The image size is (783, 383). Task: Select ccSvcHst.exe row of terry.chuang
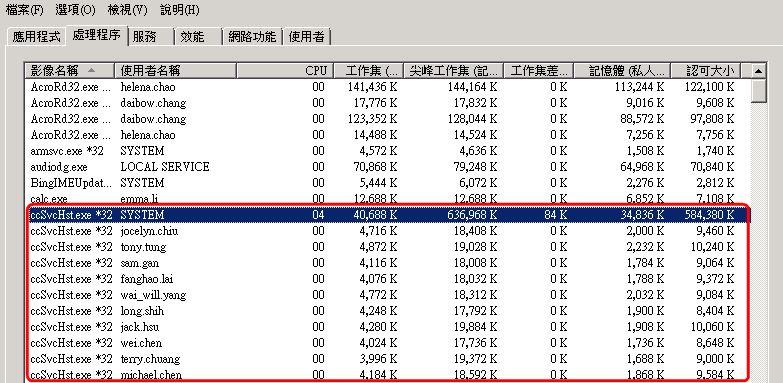[x=387, y=359]
